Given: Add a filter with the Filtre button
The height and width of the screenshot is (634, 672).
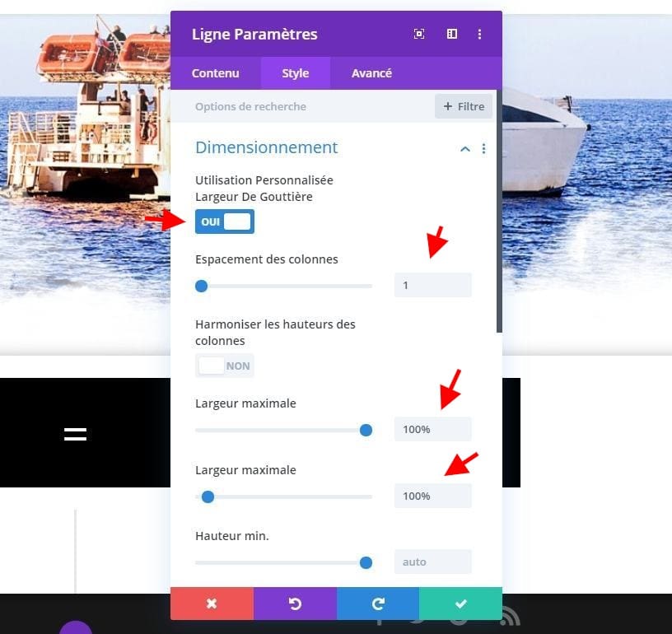Looking at the screenshot, I should coord(464,106).
